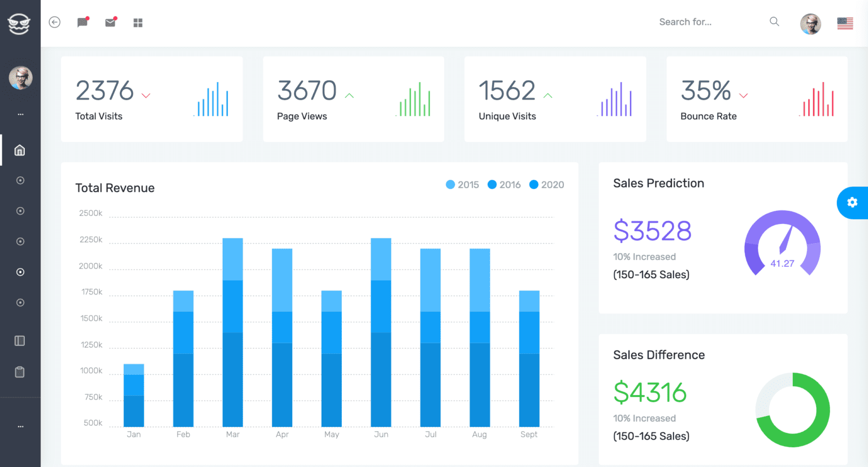Viewport: 868px width, 467px height.
Task: Open the email inbox icon
Action: [x=110, y=21]
